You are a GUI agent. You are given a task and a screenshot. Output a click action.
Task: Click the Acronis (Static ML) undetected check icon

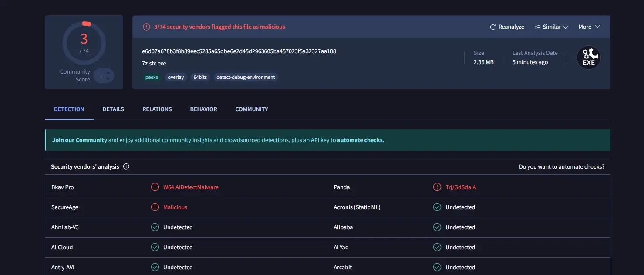point(437,207)
